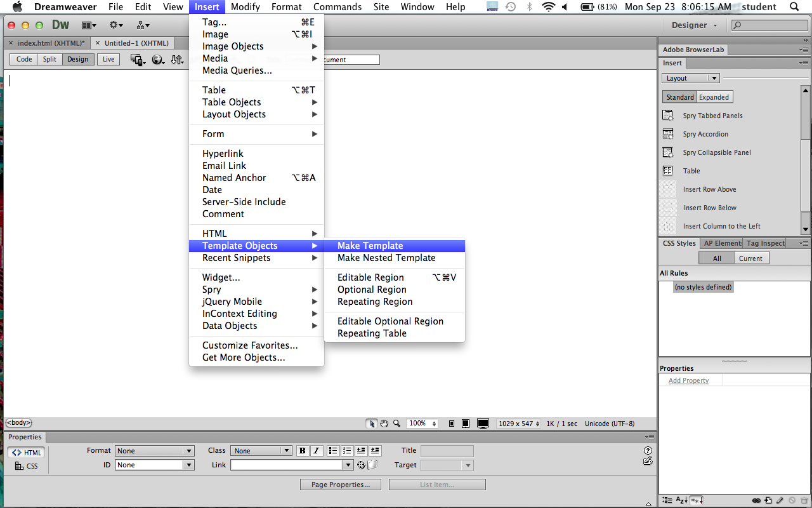812x508 pixels.
Task: Select the Zoom magnifier tool
Action: tap(396, 424)
